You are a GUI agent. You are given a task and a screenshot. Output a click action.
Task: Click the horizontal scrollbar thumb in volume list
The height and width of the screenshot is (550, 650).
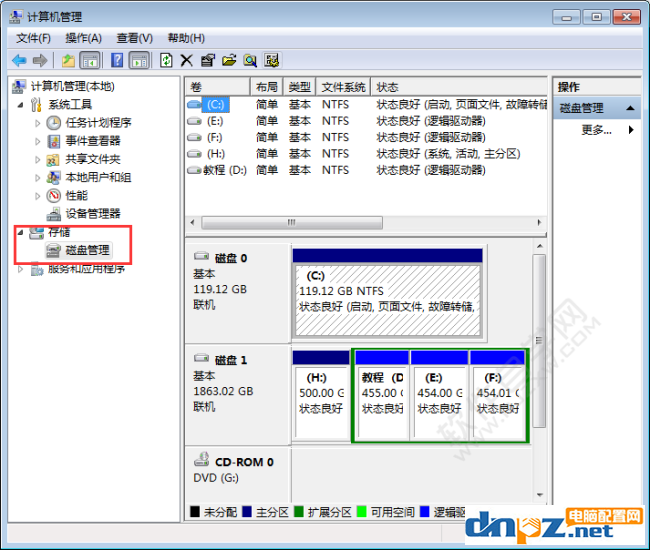pyautogui.click(x=292, y=223)
